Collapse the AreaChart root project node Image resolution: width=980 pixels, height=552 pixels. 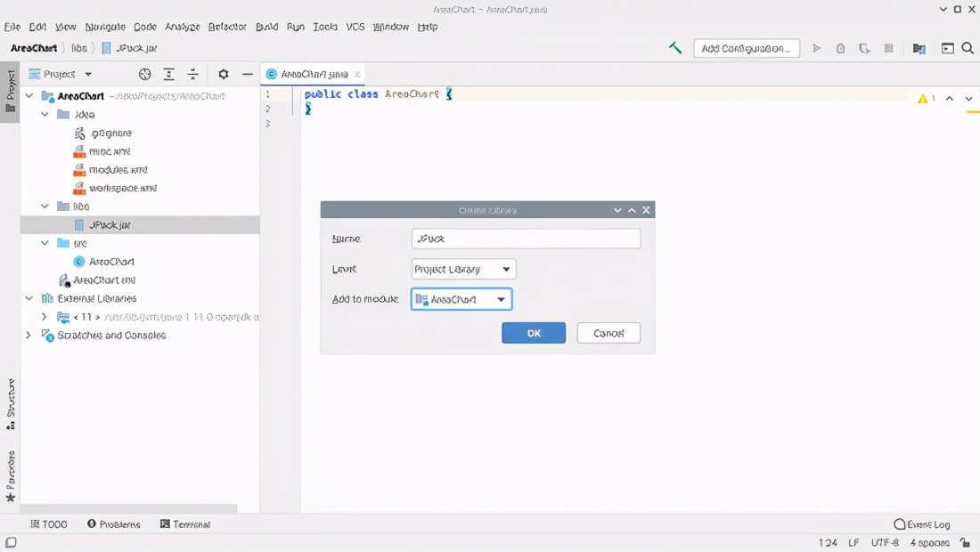[x=29, y=96]
